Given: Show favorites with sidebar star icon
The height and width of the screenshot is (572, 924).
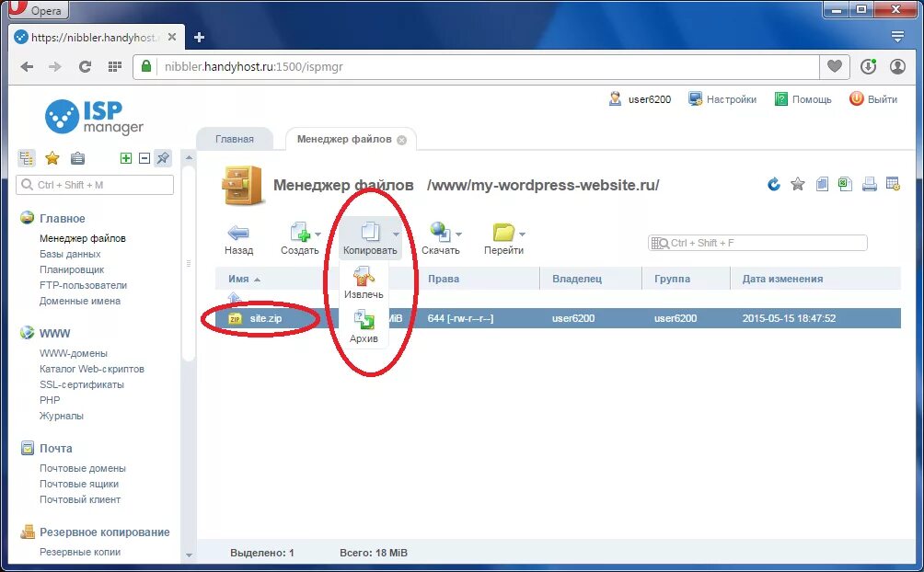Looking at the screenshot, I should click(52, 158).
